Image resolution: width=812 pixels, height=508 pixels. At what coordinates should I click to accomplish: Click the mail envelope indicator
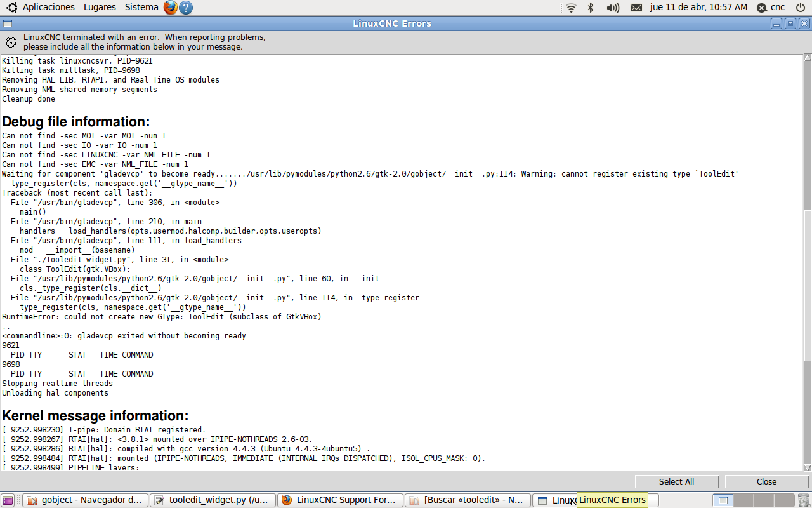click(636, 8)
